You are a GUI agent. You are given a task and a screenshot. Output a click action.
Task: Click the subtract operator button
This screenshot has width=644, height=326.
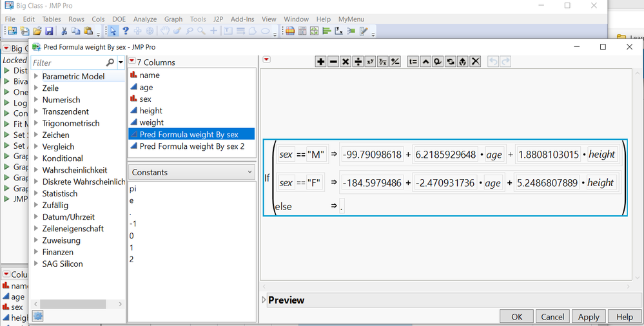click(333, 61)
